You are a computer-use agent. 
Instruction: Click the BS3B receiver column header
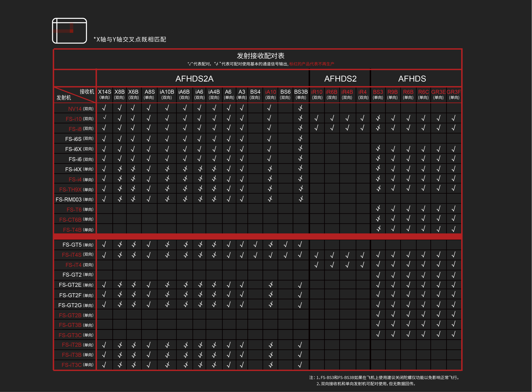[301, 94]
